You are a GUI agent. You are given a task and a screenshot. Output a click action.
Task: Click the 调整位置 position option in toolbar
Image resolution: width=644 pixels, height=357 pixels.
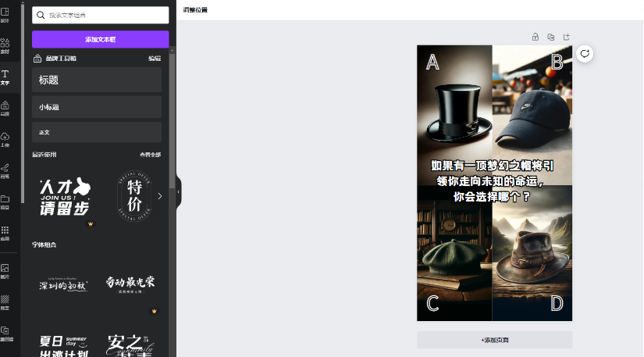tap(195, 10)
